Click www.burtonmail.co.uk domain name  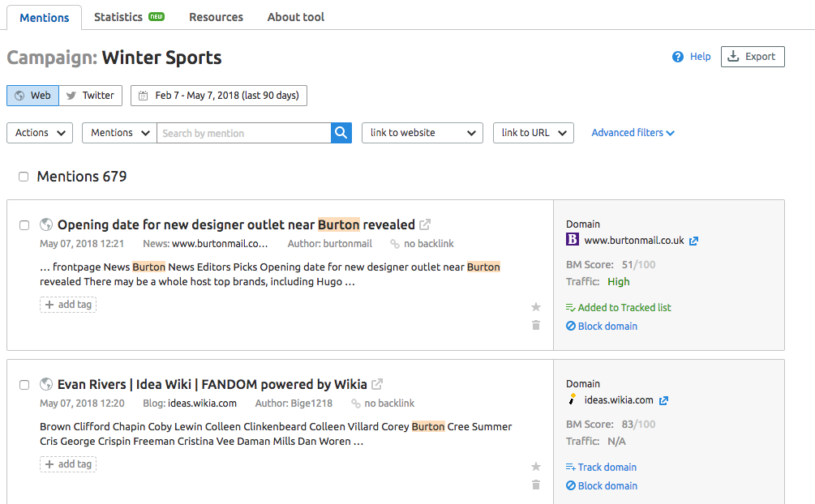(x=634, y=241)
